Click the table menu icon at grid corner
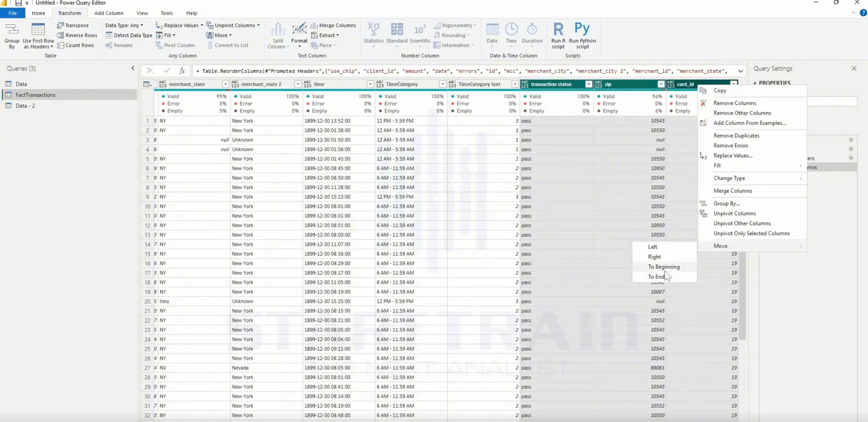Viewport: 868px width, 422px height. pyautogui.click(x=147, y=84)
